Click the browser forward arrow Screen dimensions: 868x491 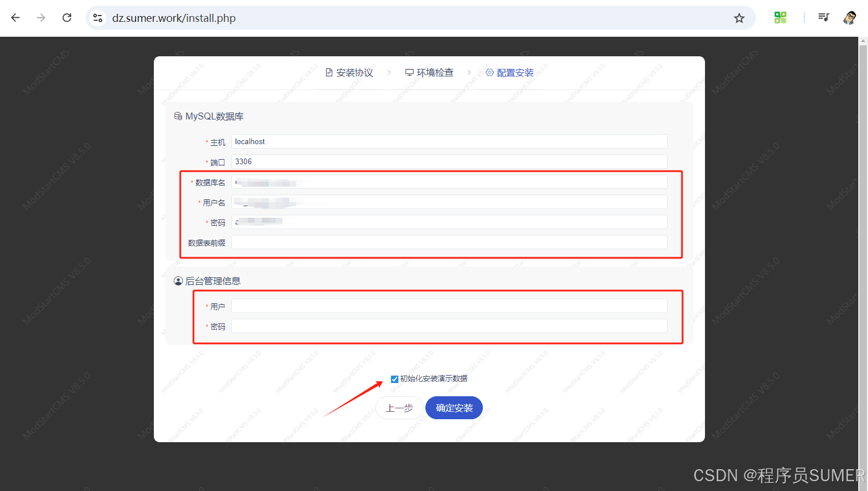[x=41, y=18]
